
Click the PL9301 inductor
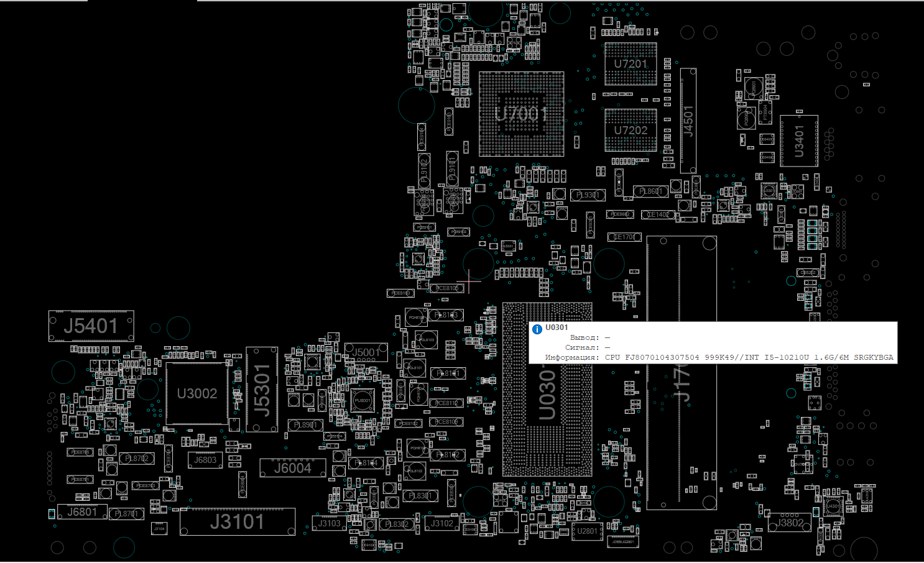pos(588,195)
